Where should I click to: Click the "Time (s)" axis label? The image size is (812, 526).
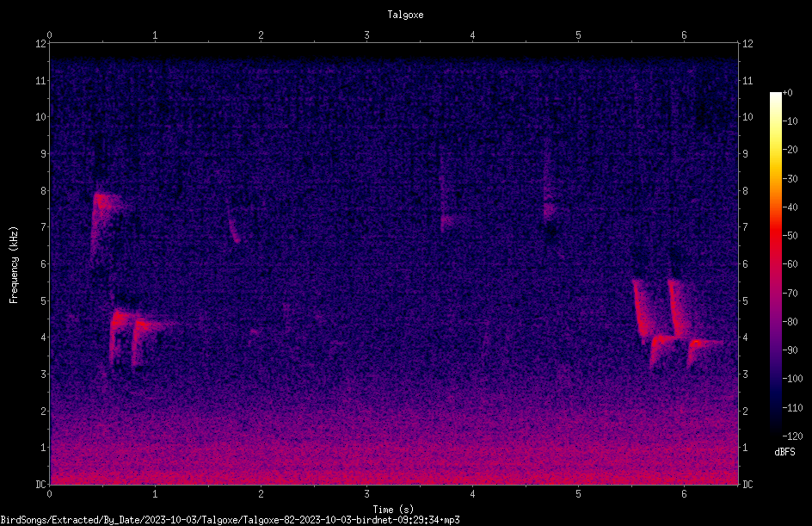[393, 510]
